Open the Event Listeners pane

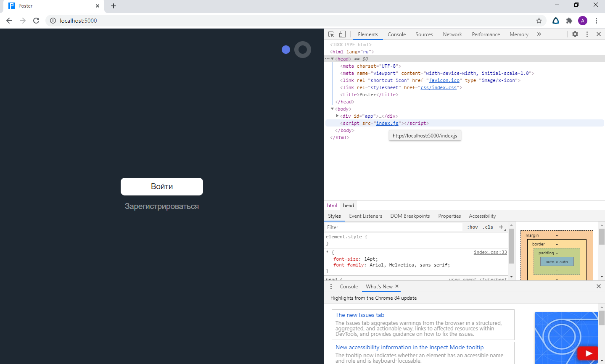(x=366, y=216)
